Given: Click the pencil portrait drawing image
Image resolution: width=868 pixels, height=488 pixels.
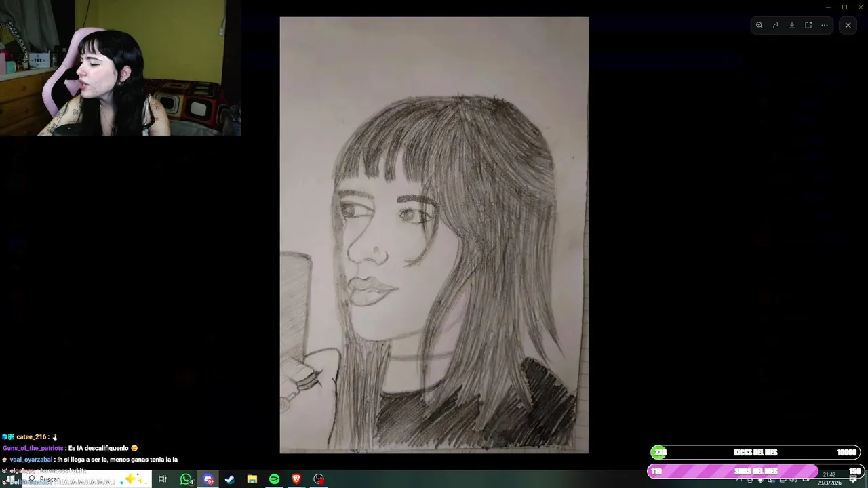Looking at the screenshot, I should (434, 235).
